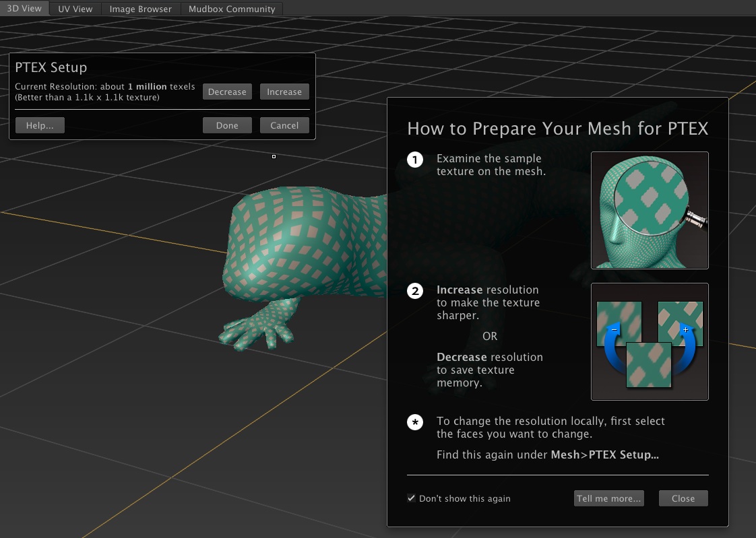Open the Image Browser tab
Viewport: 756px width, 538px height.
(x=140, y=9)
